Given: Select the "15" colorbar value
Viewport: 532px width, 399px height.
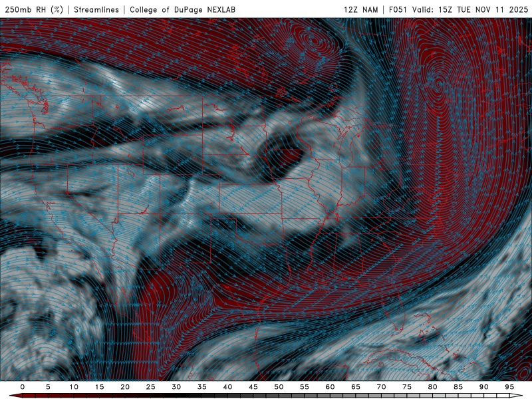Looking at the screenshot, I should click(x=99, y=387).
